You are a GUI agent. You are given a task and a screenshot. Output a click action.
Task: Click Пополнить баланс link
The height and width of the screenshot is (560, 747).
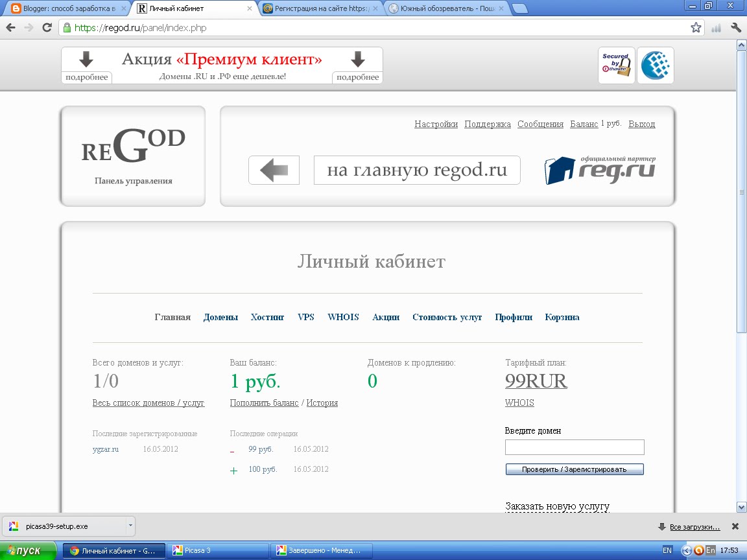coord(264,403)
